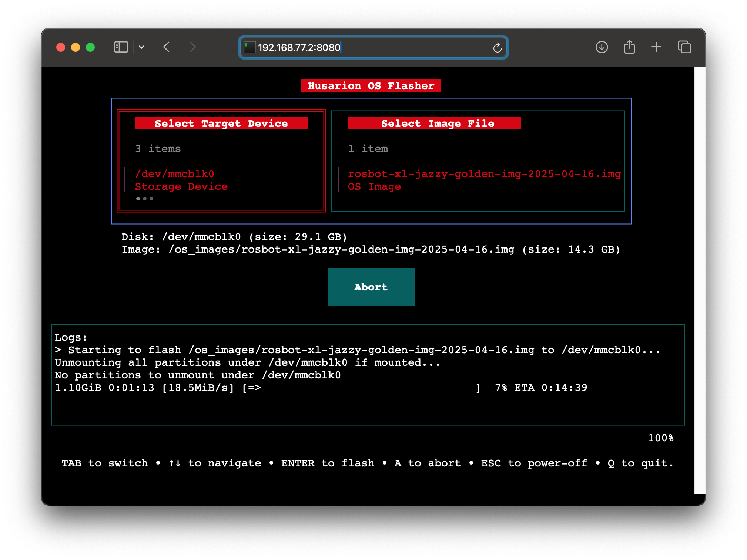Image resolution: width=747 pixels, height=560 pixels.
Task: Click the Husarion OS Flasher title
Action: (371, 85)
